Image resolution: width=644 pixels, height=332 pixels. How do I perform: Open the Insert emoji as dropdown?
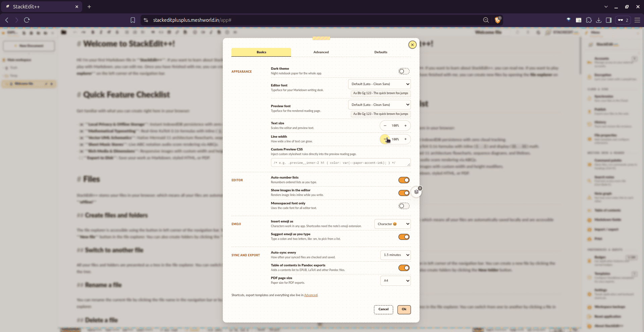pyautogui.click(x=392, y=224)
